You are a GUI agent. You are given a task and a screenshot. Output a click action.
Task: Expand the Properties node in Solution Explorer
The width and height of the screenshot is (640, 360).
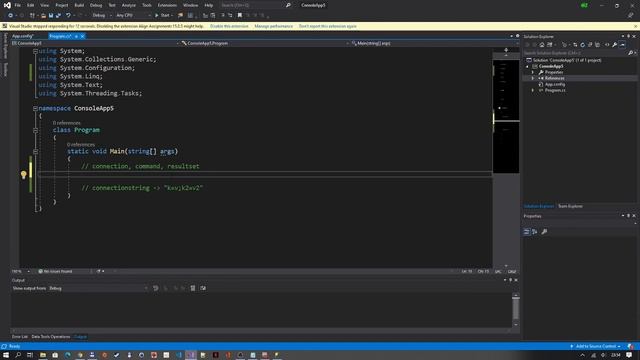click(533, 72)
